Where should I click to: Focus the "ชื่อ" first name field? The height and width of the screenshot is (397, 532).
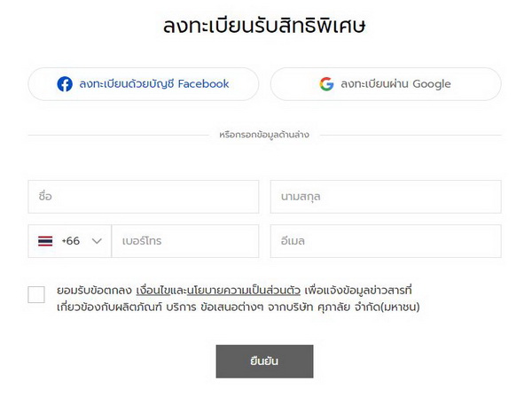(143, 197)
